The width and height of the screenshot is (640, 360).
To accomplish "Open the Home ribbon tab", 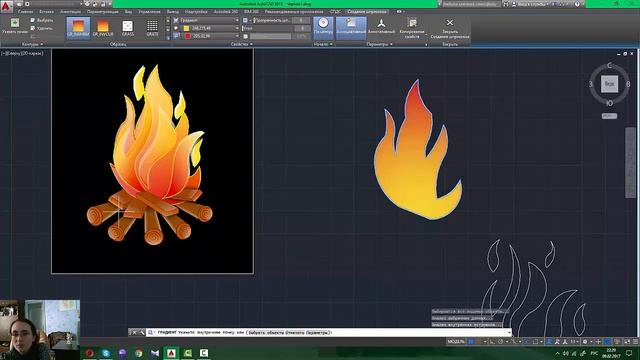I will [25, 12].
